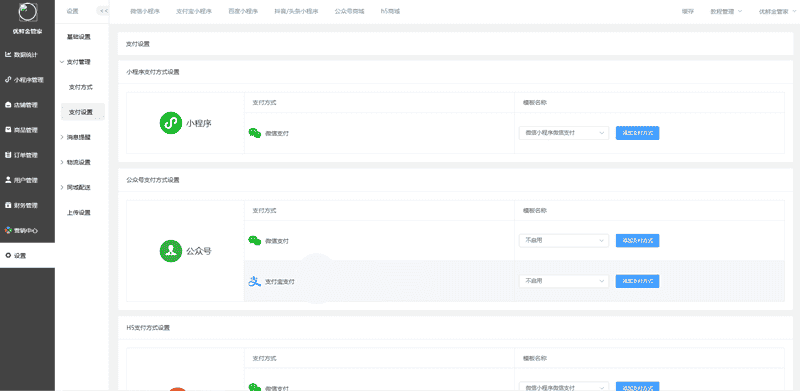The image size is (800, 391).
Task: Select the 支付设置 submenu item
Action: (83, 112)
